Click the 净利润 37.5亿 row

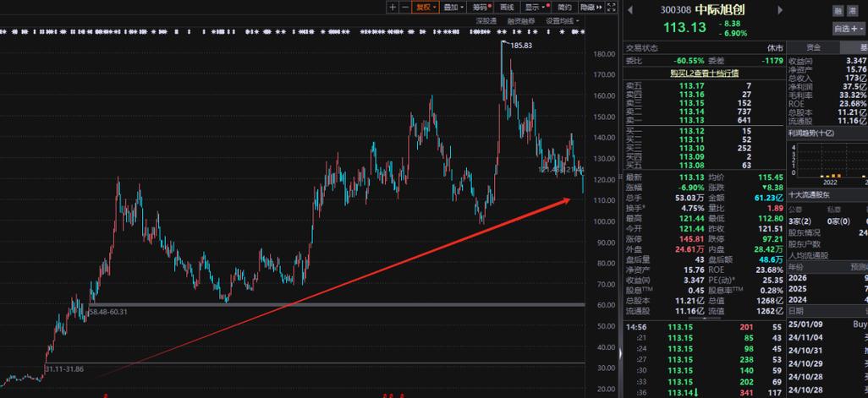827,86
